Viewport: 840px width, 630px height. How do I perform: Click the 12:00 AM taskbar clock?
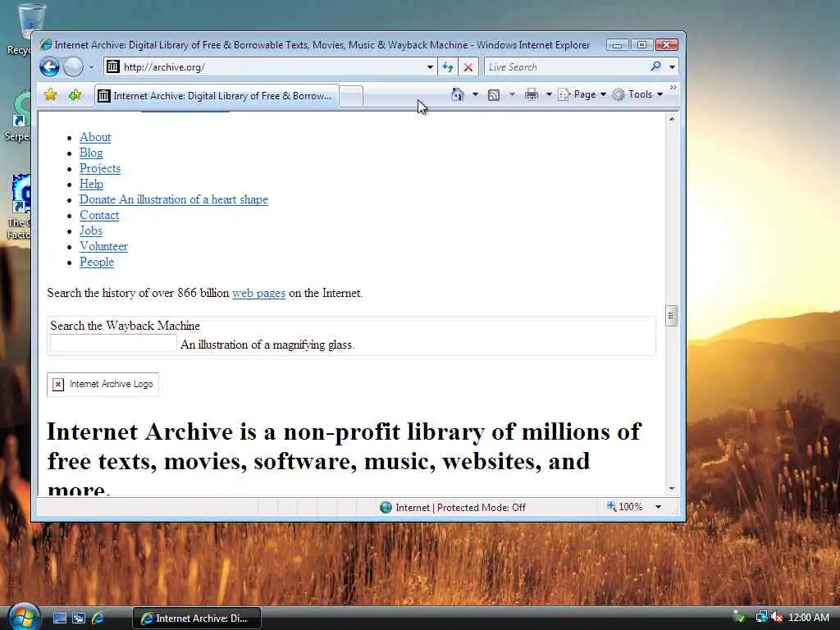point(809,618)
